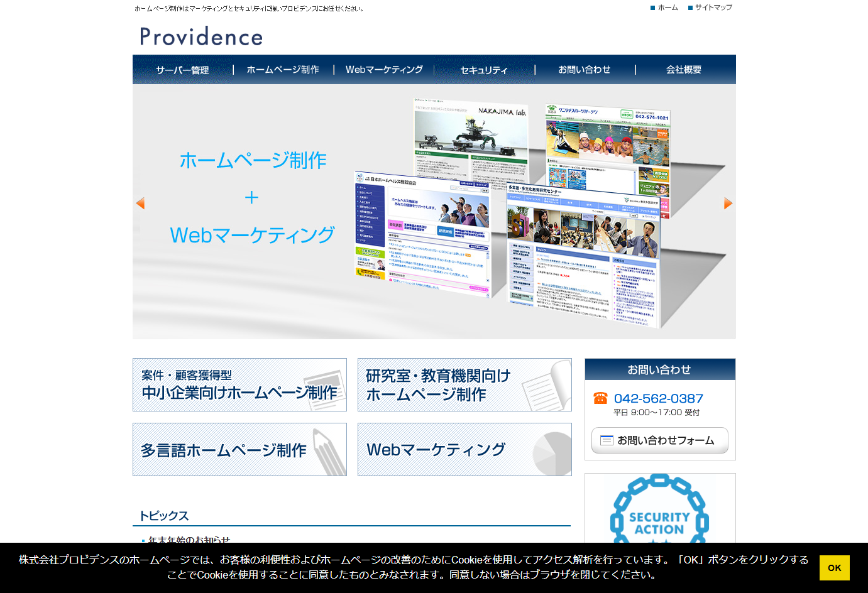
Task: Click the tagline text above the logo
Action: [249, 9]
